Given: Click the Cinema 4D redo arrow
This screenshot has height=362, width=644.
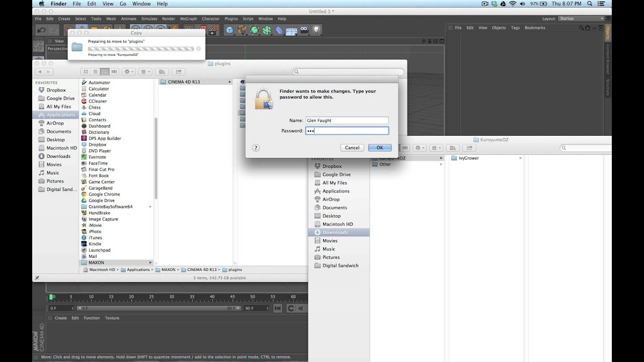Looking at the screenshot, I should 54,30.
